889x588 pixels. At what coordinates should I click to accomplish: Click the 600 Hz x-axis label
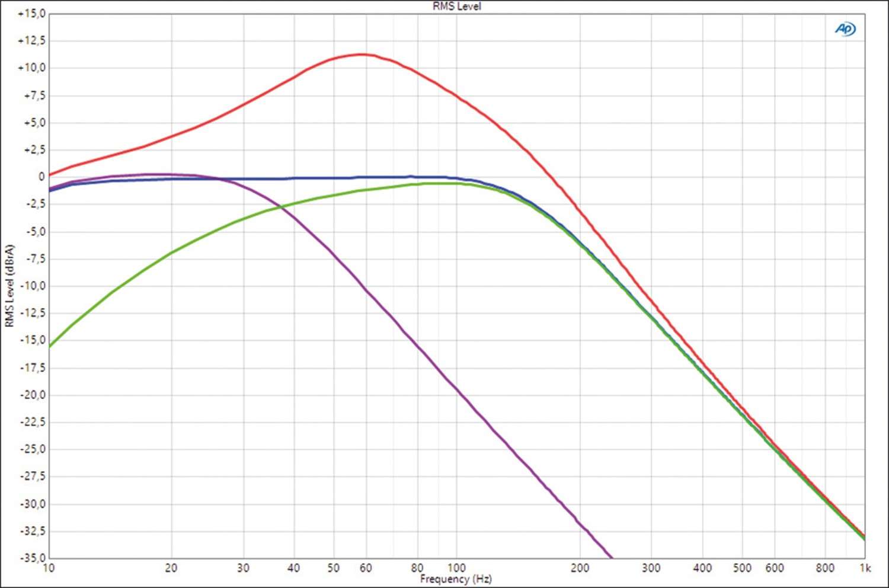775,568
